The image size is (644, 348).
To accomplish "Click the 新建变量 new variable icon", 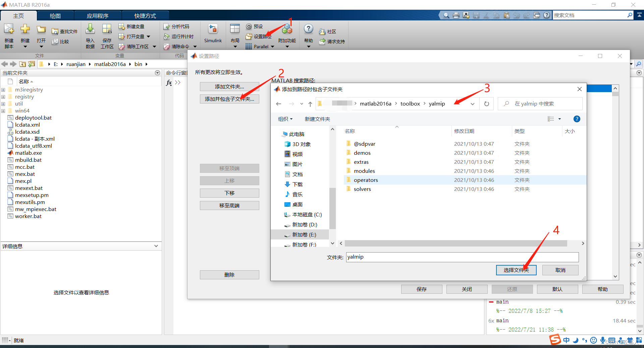I will point(122,26).
